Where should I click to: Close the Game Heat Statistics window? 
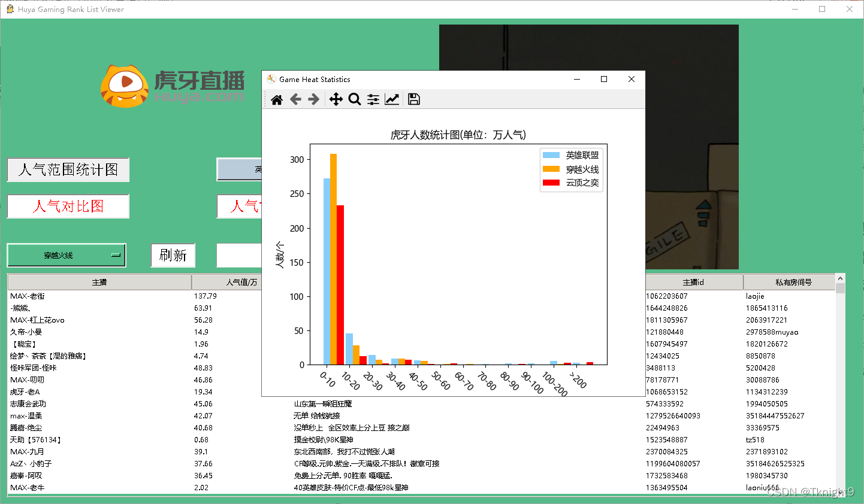(632, 79)
